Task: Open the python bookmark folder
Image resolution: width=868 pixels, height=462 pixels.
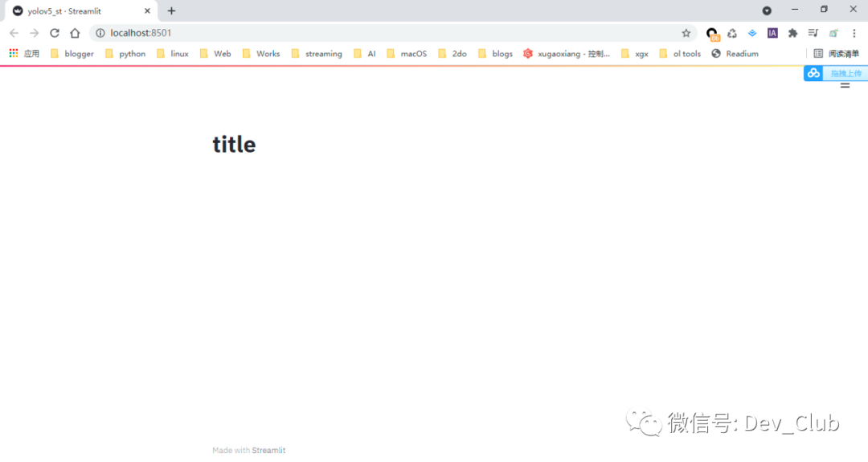Action: pos(125,54)
